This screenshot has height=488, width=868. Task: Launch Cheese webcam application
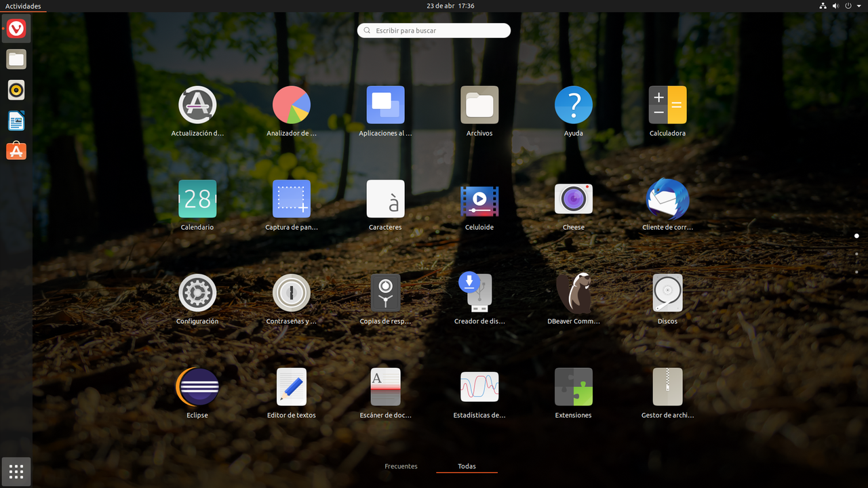point(573,199)
